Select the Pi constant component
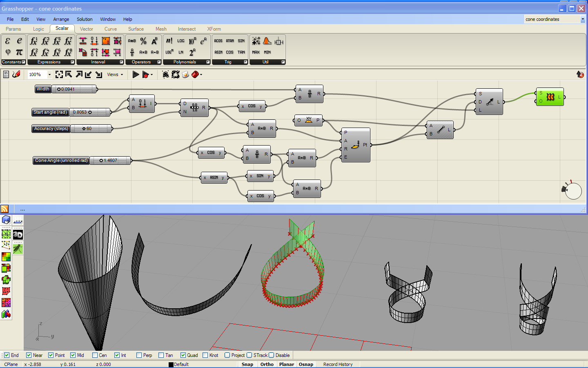This screenshot has height=368, width=588. tap(19, 52)
